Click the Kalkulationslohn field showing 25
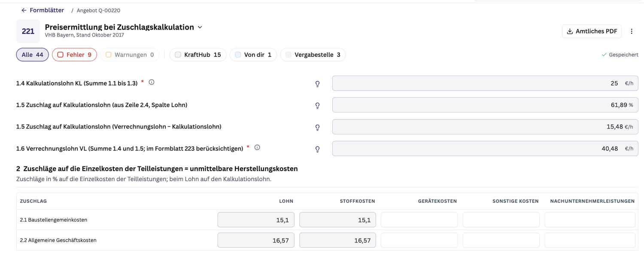 click(x=485, y=83)
